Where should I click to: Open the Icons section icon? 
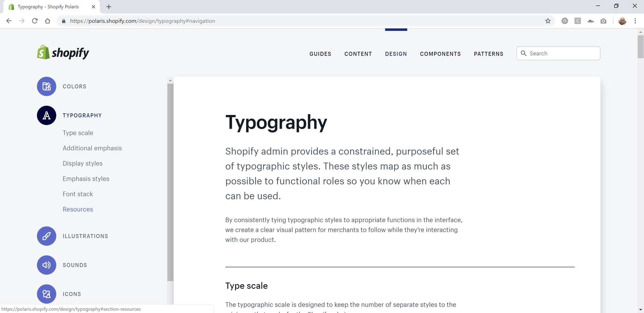pyautogui.click(x=47, y=294)
